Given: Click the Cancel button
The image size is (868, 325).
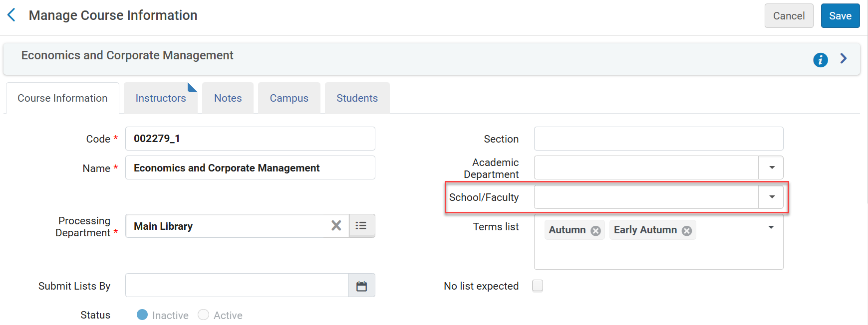Looking at the screenshot, I should coord(789,16).
